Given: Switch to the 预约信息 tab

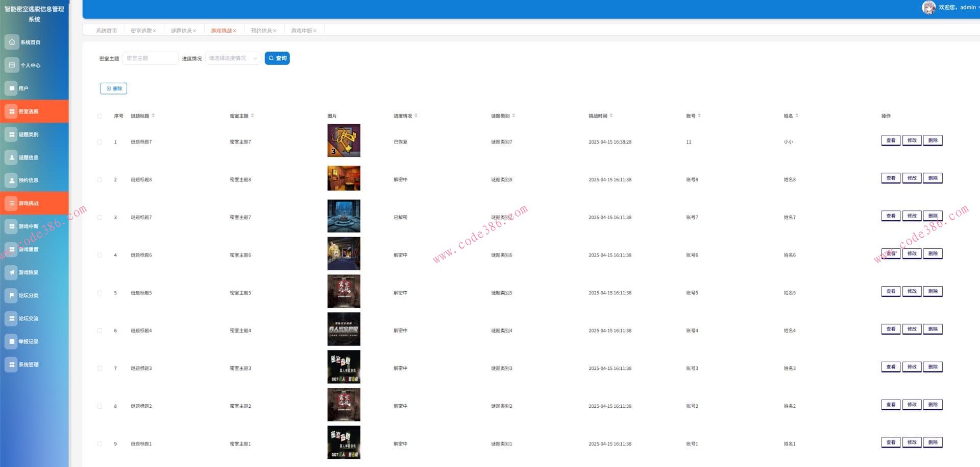Looking at the screenshot, I should (261, 31).
